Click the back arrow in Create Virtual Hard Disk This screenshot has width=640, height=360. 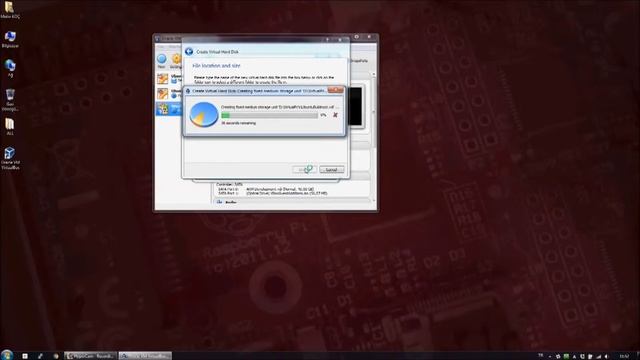click(189, 51)
